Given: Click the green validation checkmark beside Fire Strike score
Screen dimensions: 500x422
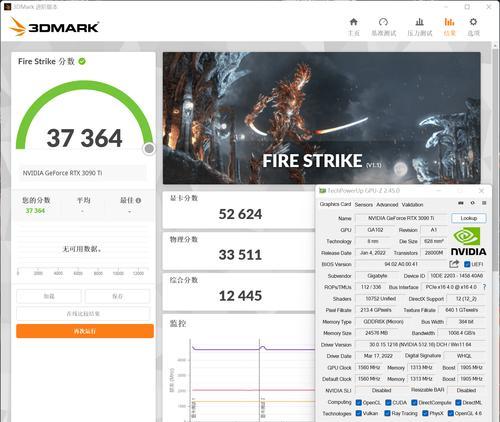Looking at the screenshot, I should click(82, 61).
